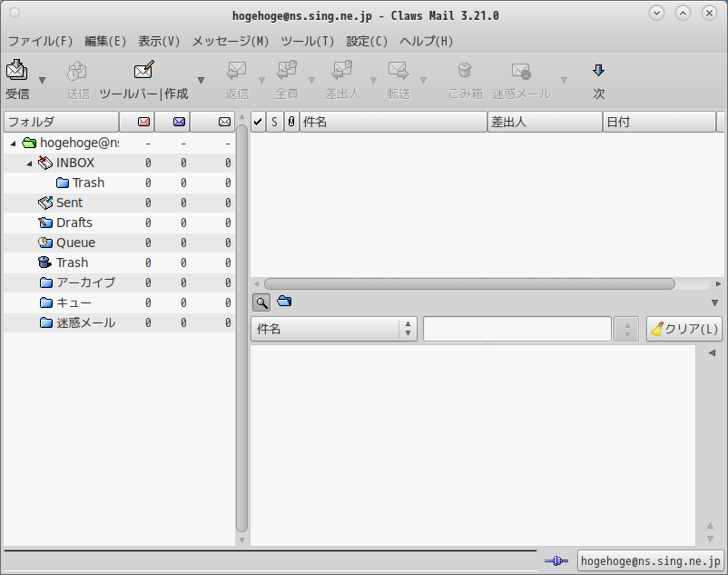The width and height of the screenshot is (728, 575).
Task: Click the attachment paperclip column header
Action: coord(291,122)
